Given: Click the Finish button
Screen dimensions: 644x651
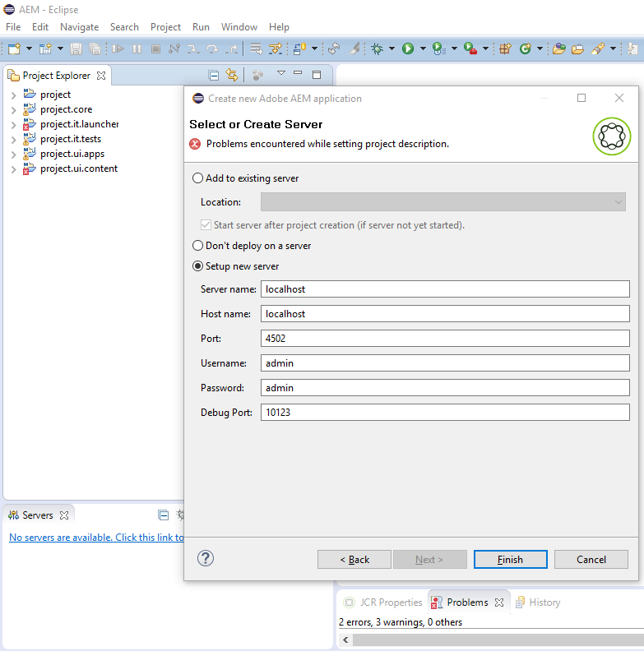Looking at the screenshot, I should pos(510,560).
